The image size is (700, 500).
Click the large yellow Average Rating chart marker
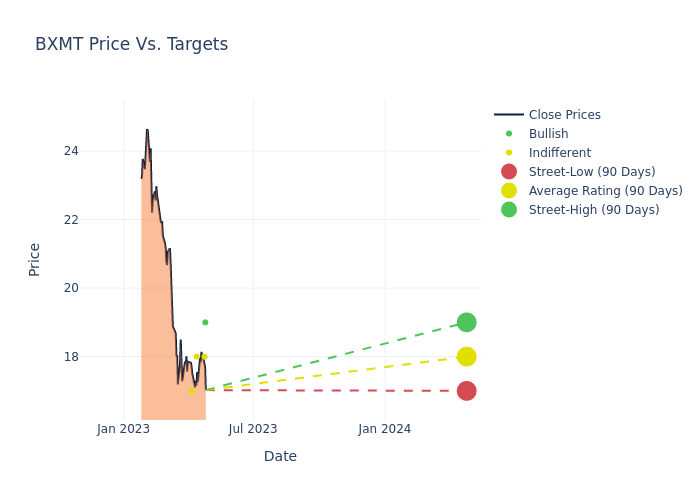point(466,357)
